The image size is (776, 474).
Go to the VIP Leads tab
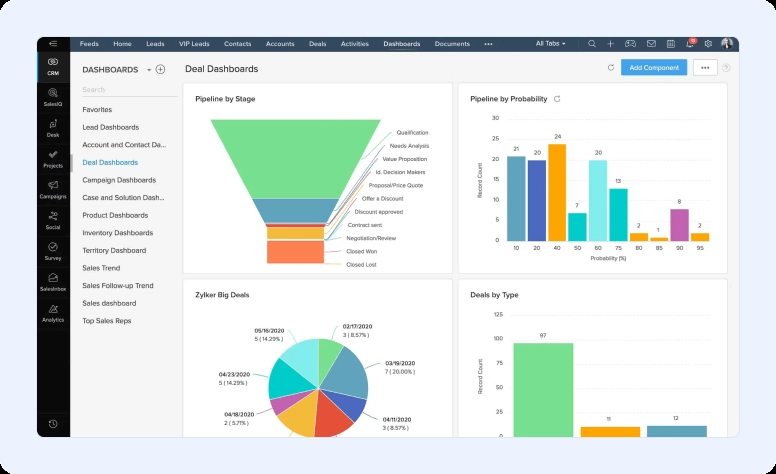point(194,44)
